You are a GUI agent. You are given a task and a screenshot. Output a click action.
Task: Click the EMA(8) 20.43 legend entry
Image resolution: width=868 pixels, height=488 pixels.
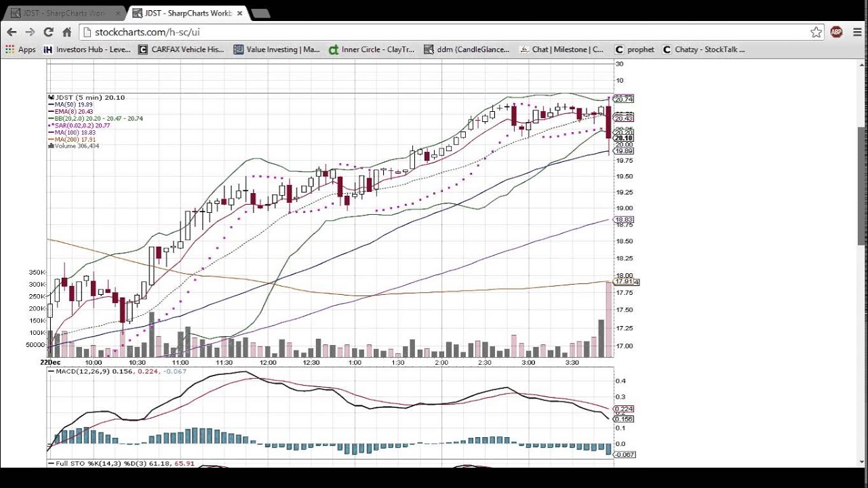(x=71, y=111)
